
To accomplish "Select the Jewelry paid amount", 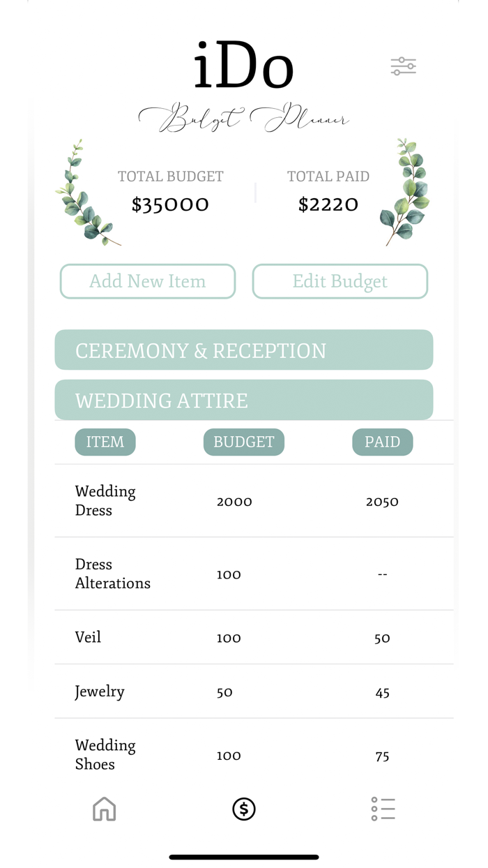I will click(x=382, y=691).
